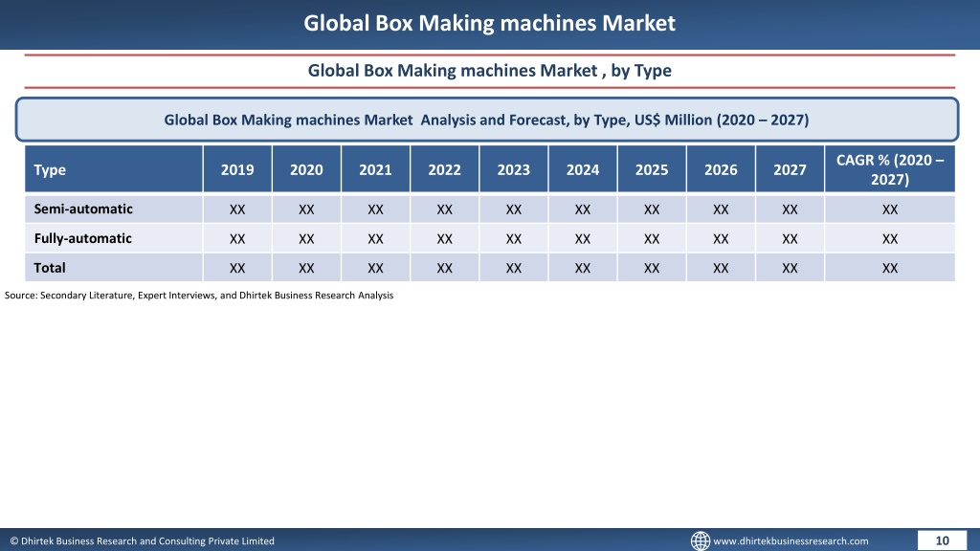Viewport: 980px width, 551px height.
Task: Select the Total CAGR XX cell
Action: (890, 268)
